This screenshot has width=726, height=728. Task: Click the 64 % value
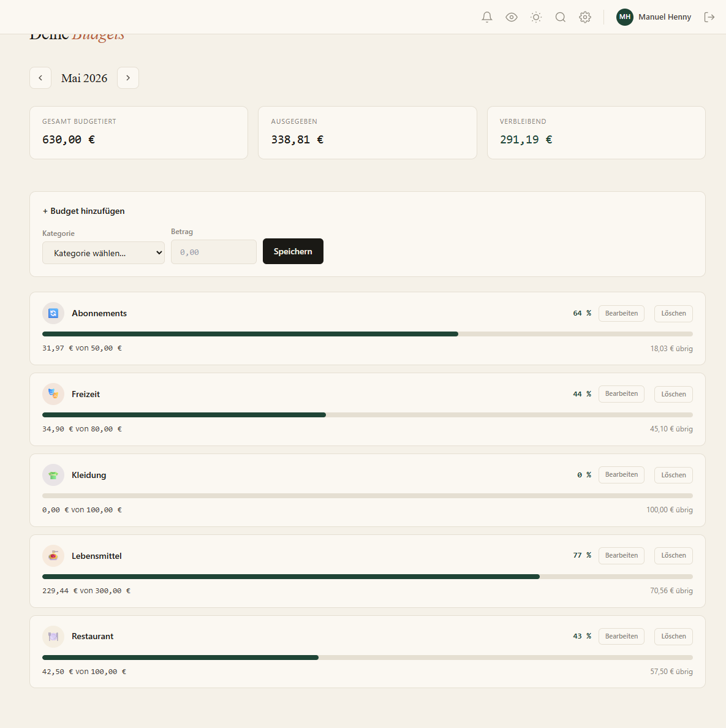point(581,313)
